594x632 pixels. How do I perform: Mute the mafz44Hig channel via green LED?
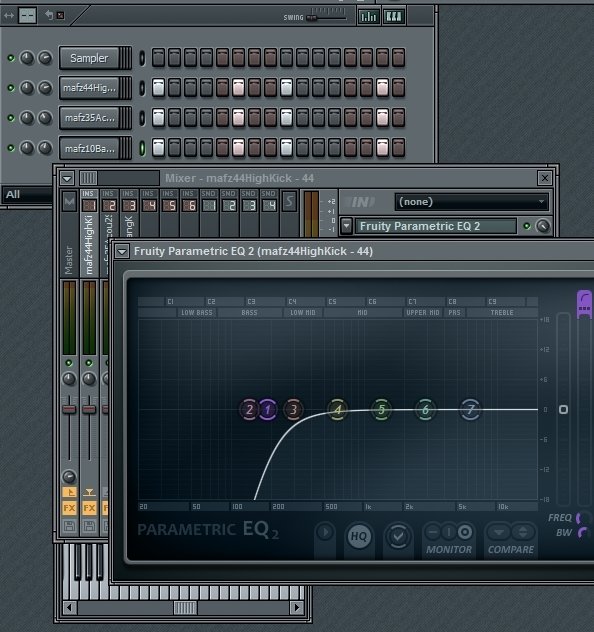pos(11,88)
